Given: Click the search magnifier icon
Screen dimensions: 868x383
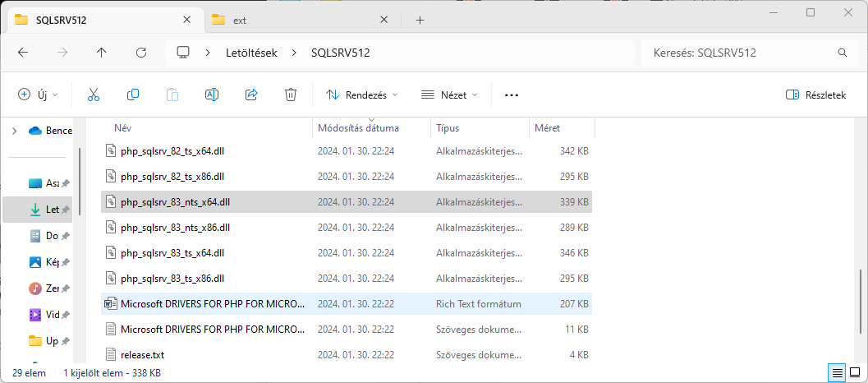Looking at the screenshot, I should tap(843, 53).
